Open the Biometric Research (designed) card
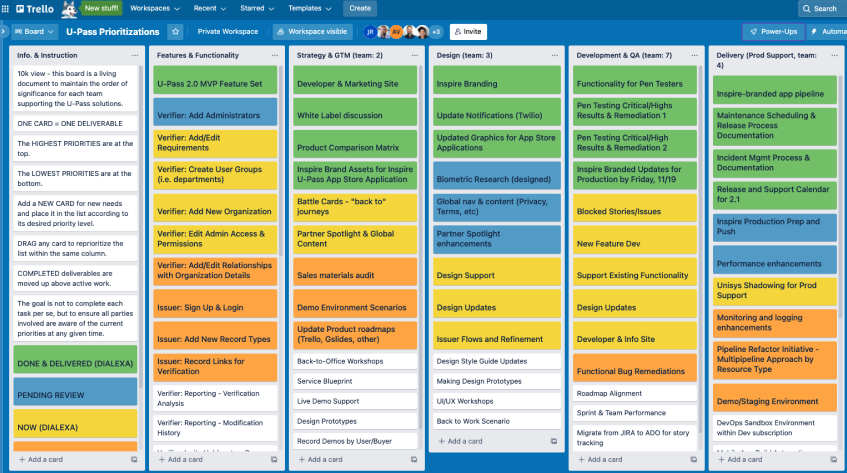 tap(496, 175)
